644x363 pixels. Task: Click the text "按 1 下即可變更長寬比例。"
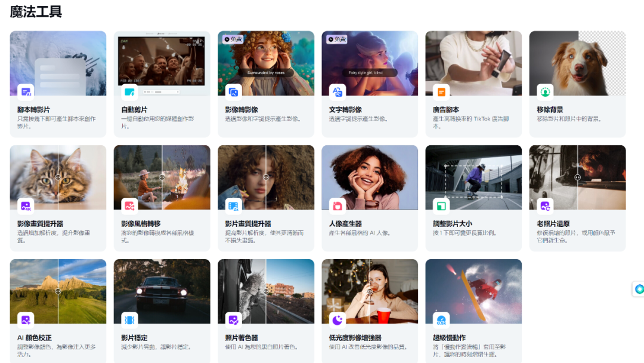[x=465, y=233]
